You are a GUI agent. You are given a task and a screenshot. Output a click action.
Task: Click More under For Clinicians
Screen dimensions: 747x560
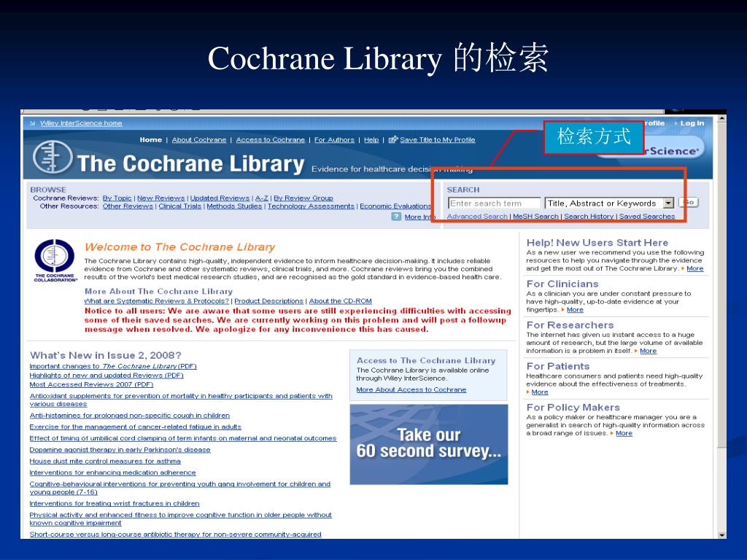[x=575, y=309]
